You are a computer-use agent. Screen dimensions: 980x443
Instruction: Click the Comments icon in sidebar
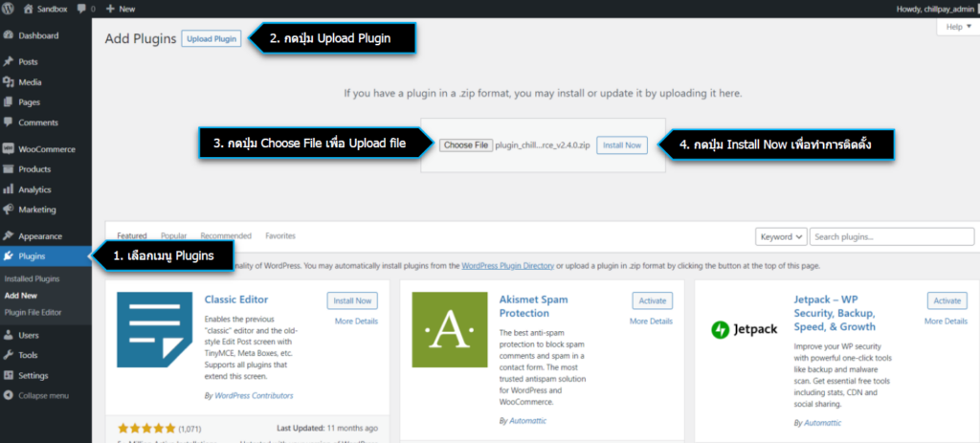pos(8,122)
